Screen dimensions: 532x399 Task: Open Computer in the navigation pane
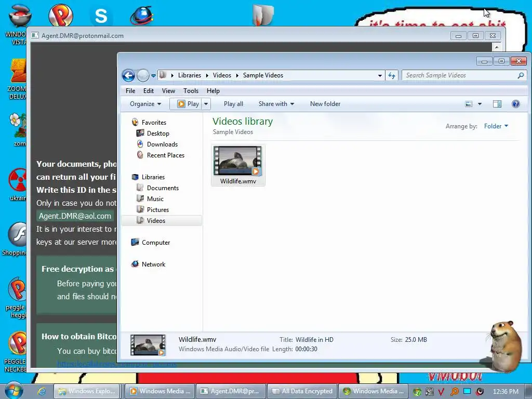(x=156, y=243)
